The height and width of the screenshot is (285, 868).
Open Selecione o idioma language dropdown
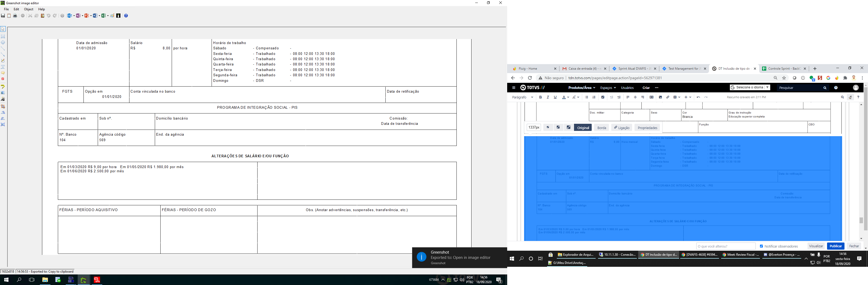750,88
